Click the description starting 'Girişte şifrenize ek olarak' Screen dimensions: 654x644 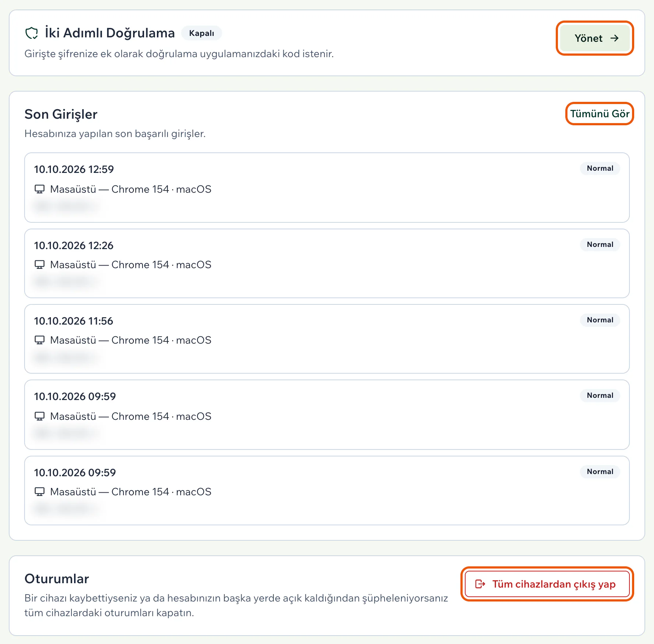pyautogui.click(x=179, y=54)
